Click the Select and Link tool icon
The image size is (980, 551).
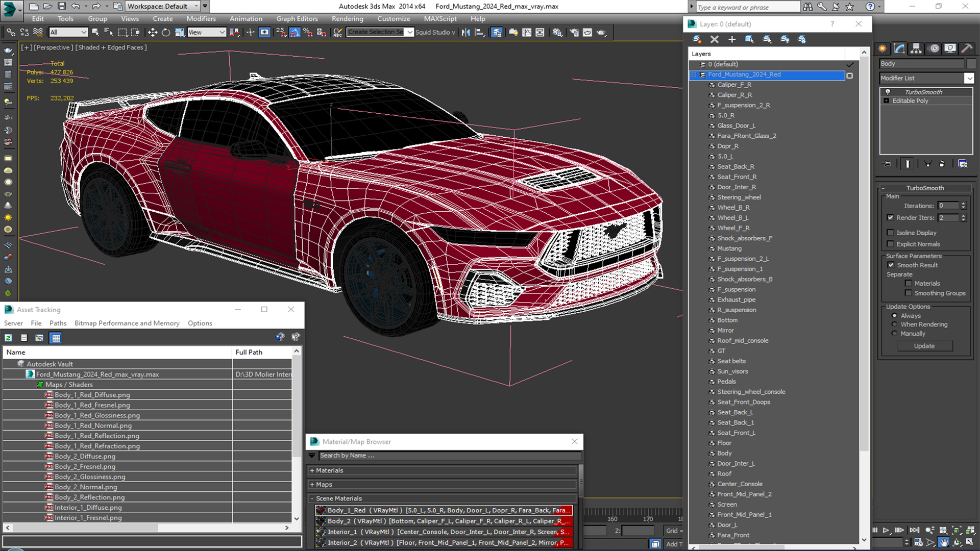click(x=11, y=32)
